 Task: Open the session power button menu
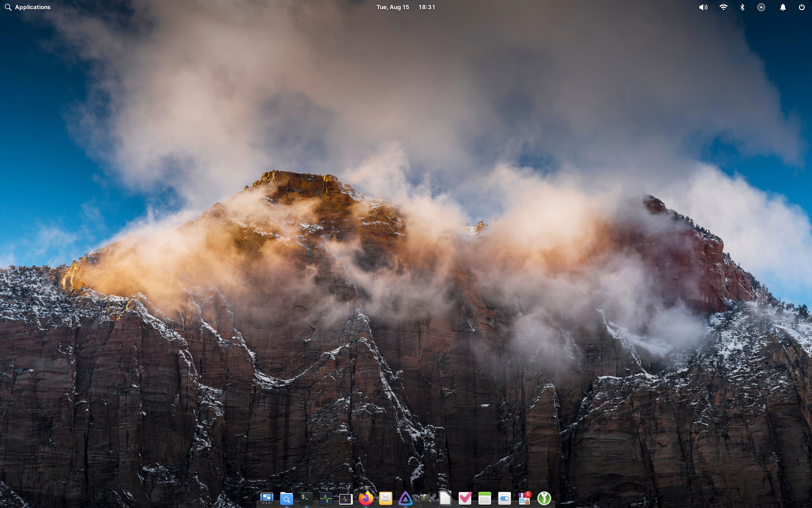pos(802,7)
